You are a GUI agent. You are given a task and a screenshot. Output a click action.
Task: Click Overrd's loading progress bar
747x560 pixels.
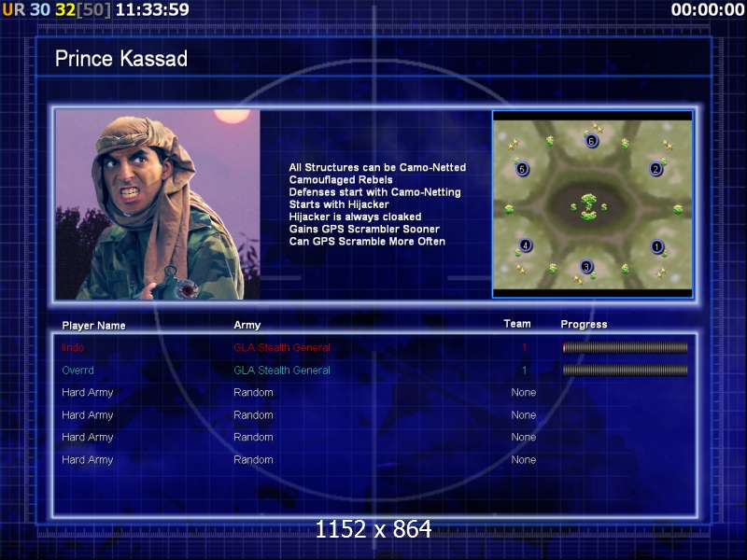tap(625, 370)
